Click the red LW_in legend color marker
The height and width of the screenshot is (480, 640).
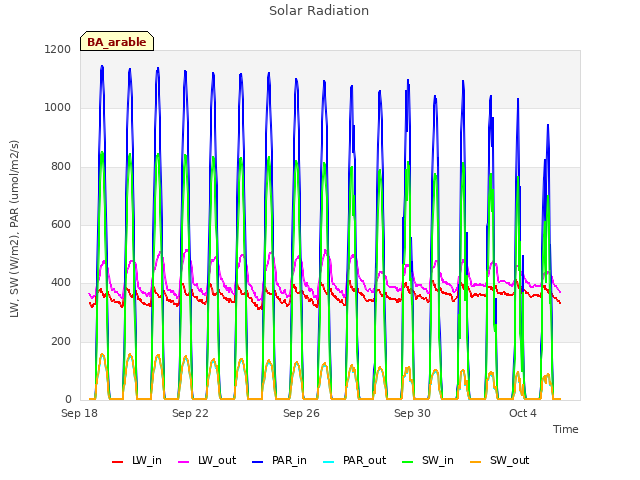point(118,462)
